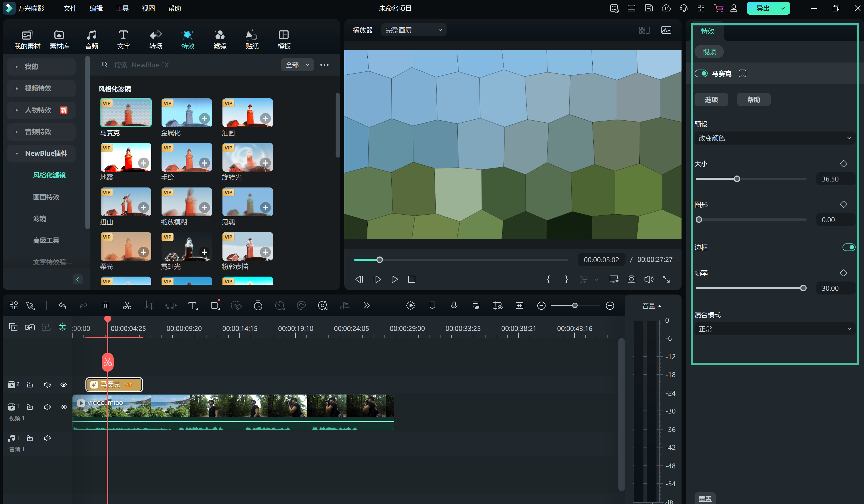Click the delete trash icon in timeline toolbar

coord(105,306)
